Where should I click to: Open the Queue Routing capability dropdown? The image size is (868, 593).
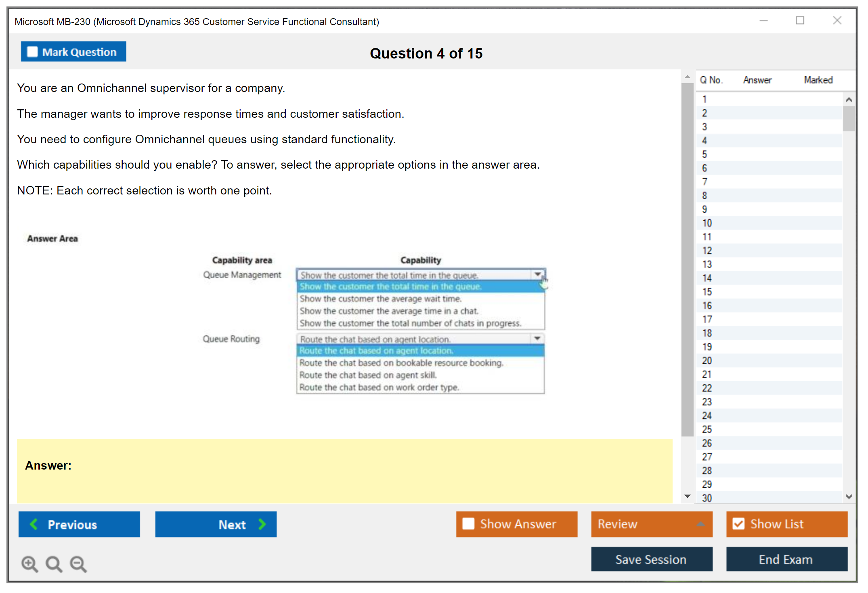point(537,338)
